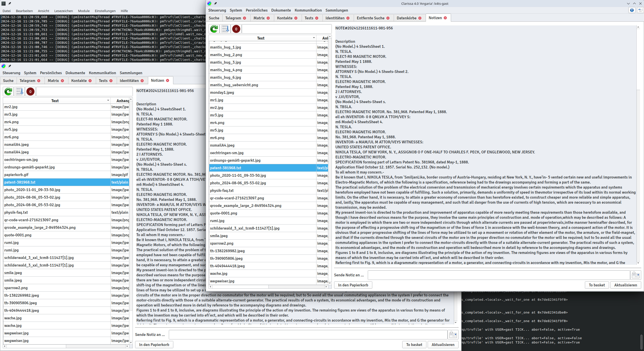644x351 pixels.
Task: Click the red 0 counter icon in front window
Action: click(236, 29)
